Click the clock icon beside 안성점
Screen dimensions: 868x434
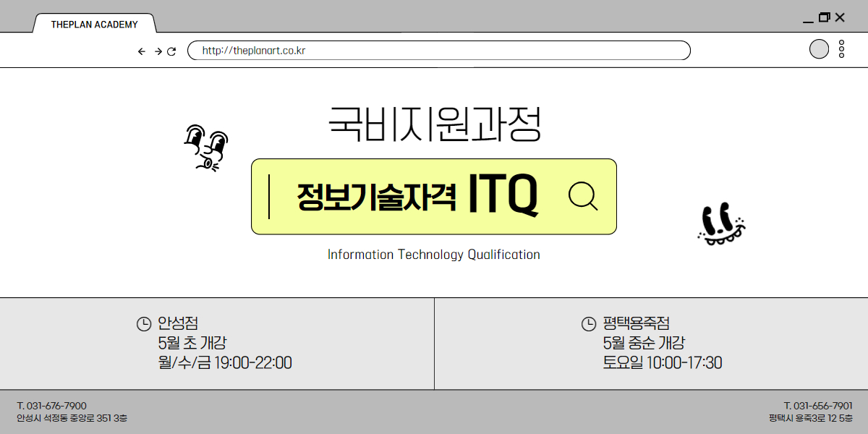(x=144, y=324)
